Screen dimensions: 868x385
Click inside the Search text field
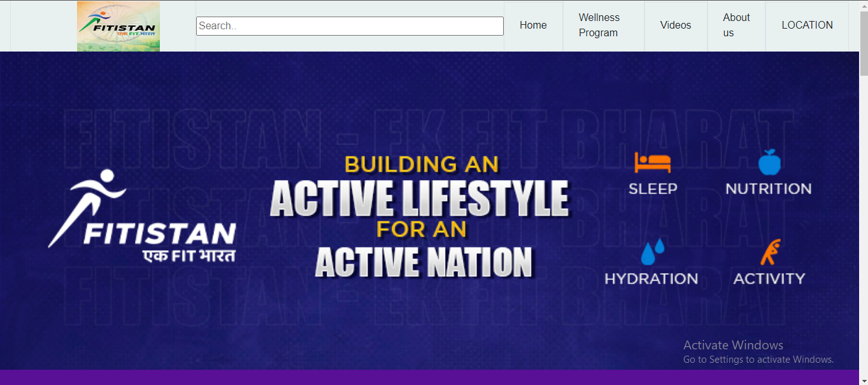point(350,26)
